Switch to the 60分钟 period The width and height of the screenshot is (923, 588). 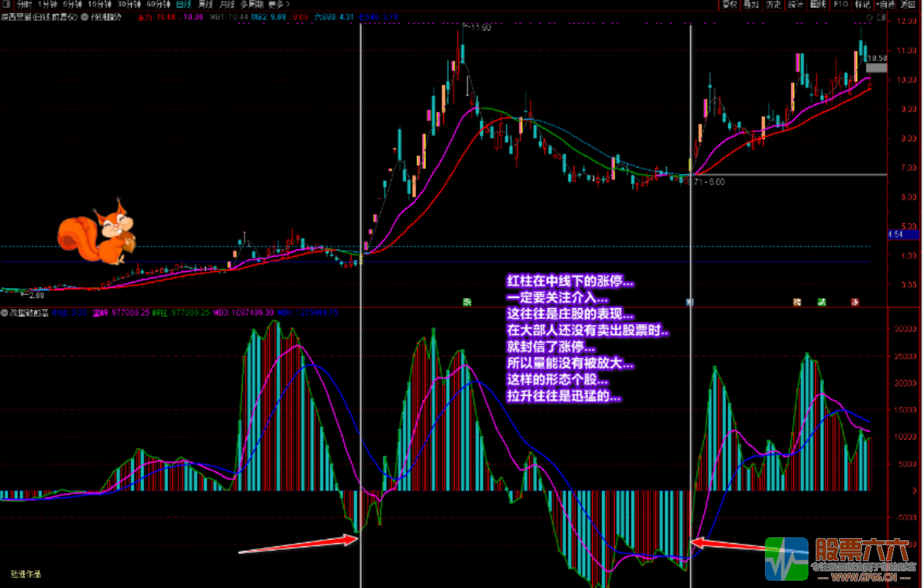(157, 4)
